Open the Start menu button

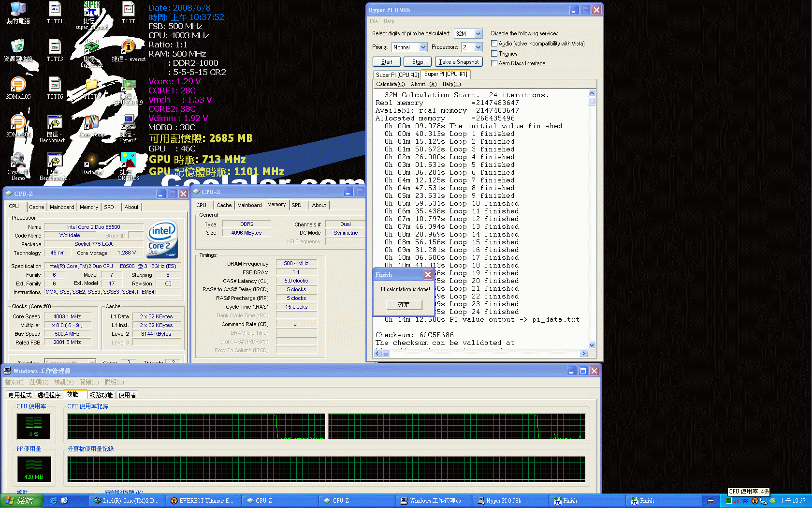click(22, 501)
